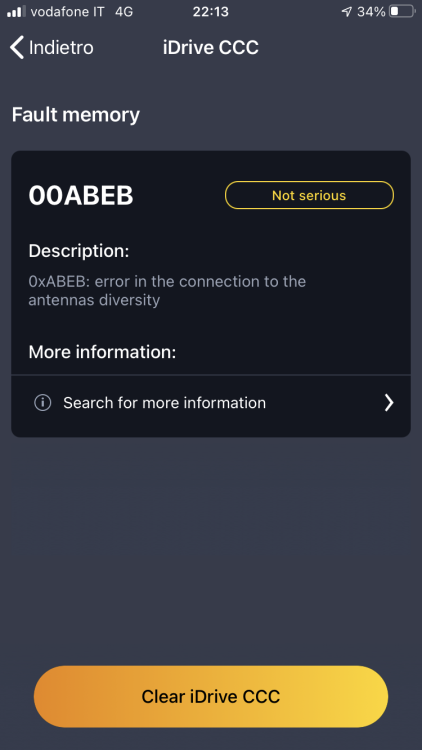Tap the location arrow status icon

tap(346, 11)
